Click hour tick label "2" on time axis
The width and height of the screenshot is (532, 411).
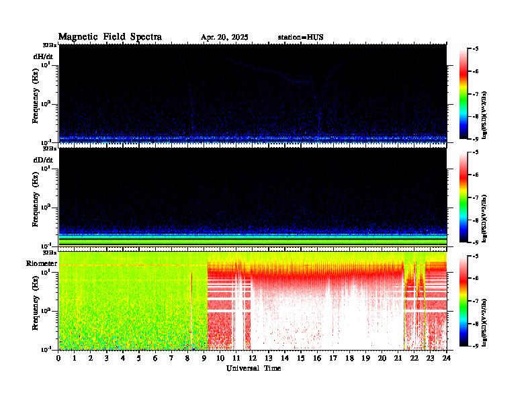tap(91, 359)
